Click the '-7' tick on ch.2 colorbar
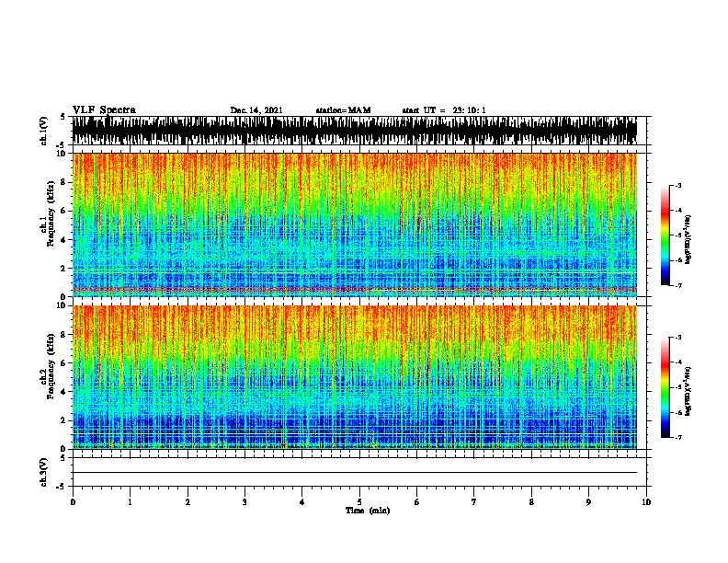Image resolution: width=728 pixels, height=563 pixels. [678, 438]
